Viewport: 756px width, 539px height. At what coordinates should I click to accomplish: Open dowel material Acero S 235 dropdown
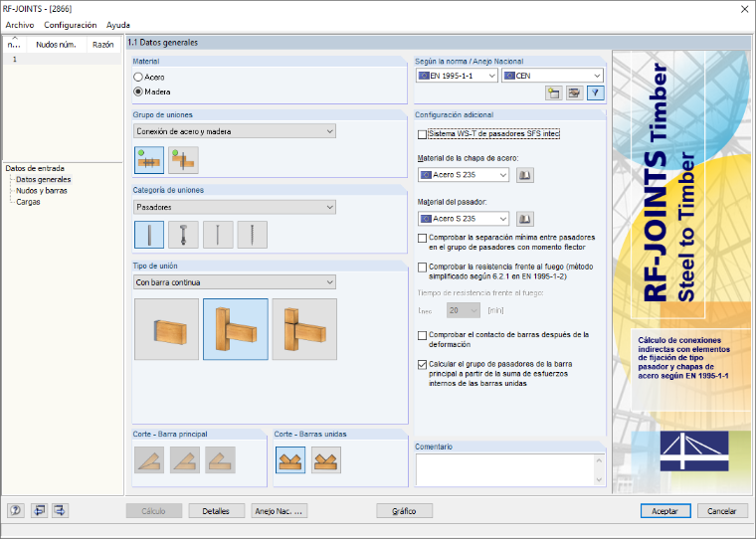point(464,219)
